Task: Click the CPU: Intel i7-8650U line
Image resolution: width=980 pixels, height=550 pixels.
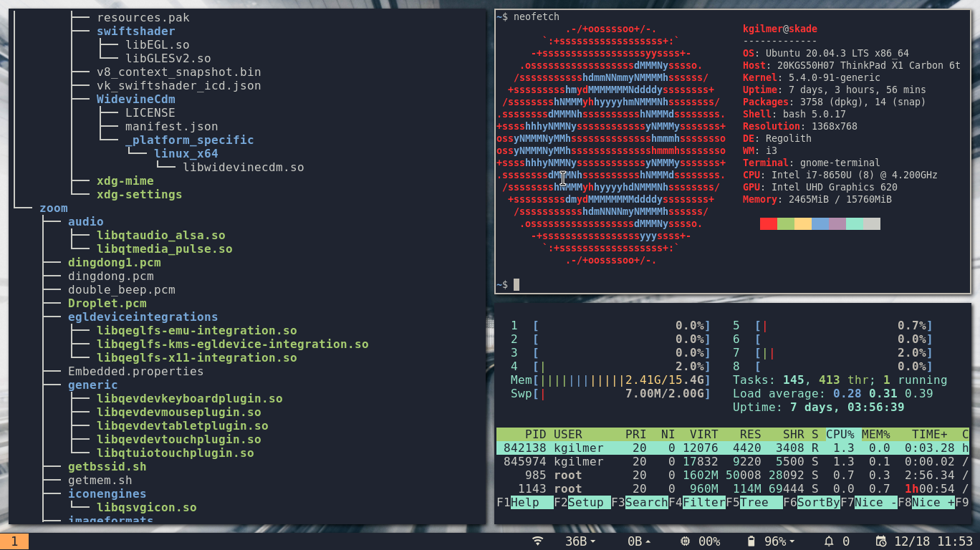Action: 840,175
